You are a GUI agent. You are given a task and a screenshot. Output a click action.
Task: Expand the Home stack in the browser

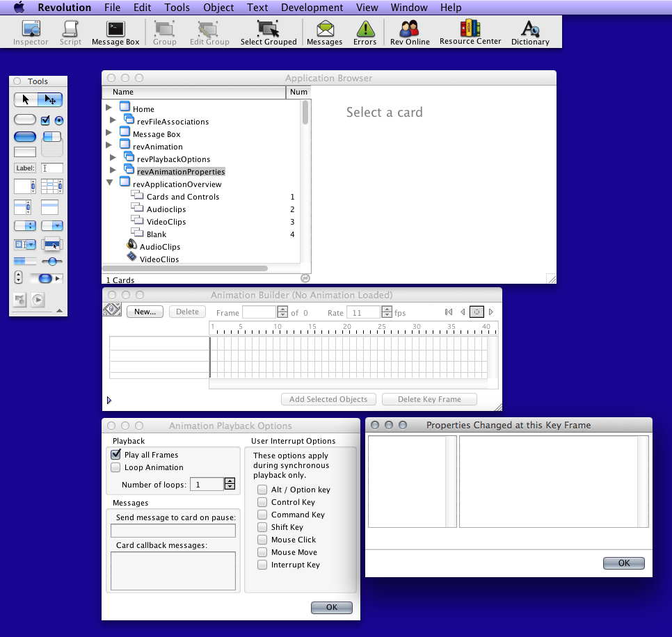pyautogui.click(x=109, y=108)
